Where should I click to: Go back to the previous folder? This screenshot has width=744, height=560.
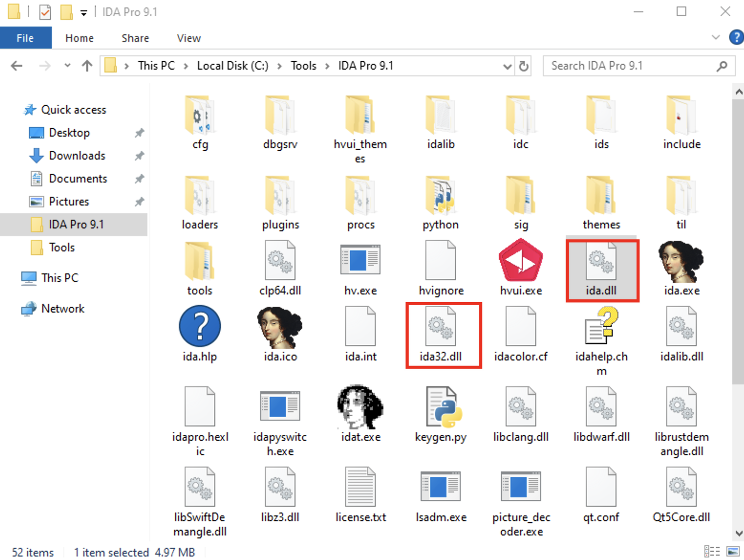(17, 66)
